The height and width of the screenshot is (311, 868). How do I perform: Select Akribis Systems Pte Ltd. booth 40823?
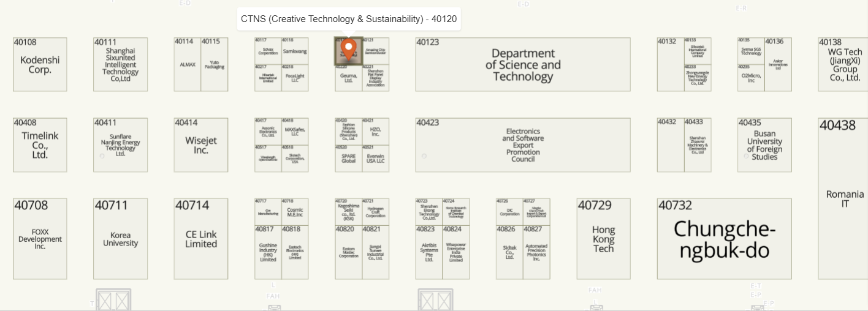[x=429, y=252]
